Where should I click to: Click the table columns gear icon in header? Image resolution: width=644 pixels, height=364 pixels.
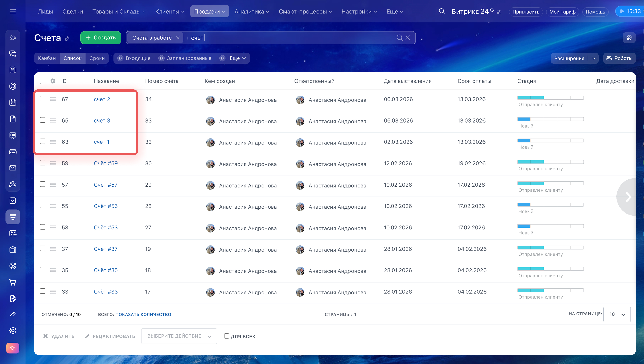52,81
